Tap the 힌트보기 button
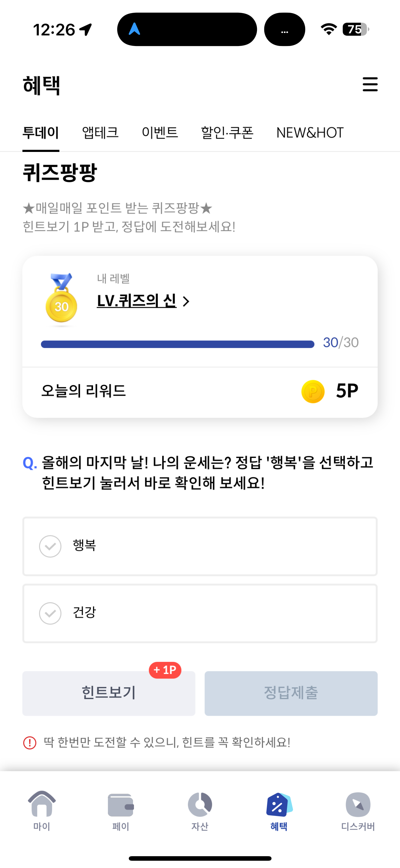400x868 pixels. point(108,693)
